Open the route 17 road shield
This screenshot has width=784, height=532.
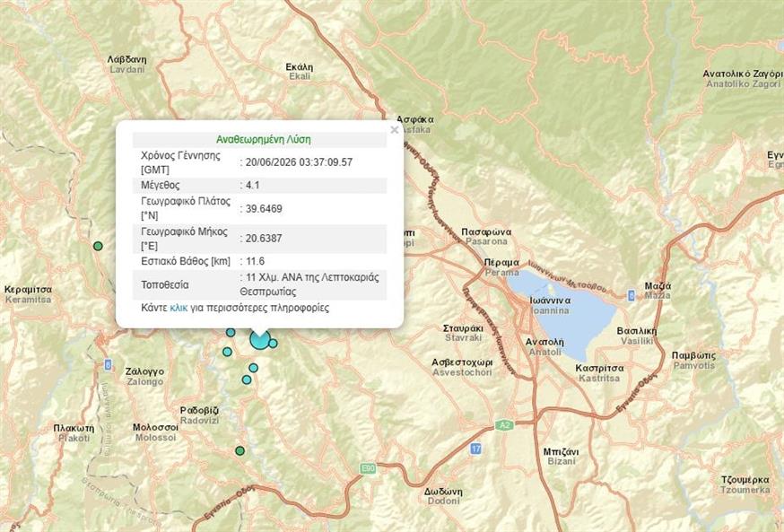coord(476,449)
